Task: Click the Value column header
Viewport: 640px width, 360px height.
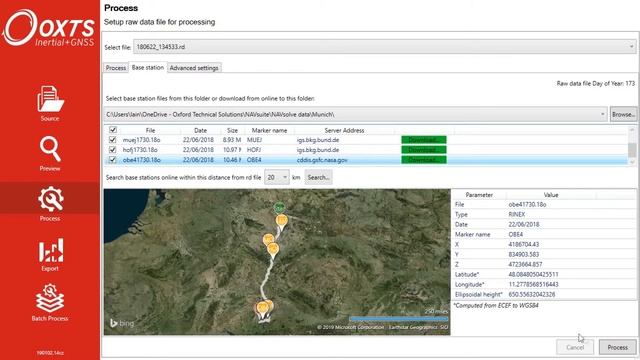Action: pyautogui.click(x=551, y=195)
